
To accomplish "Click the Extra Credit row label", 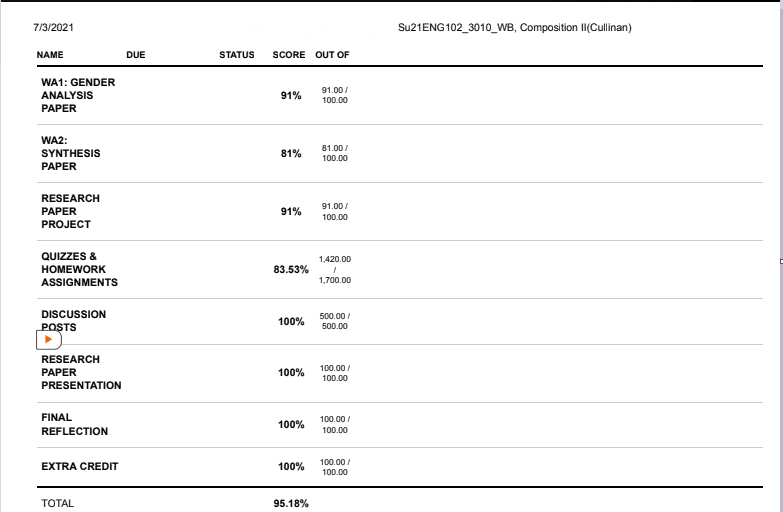I will pos(74,466).
